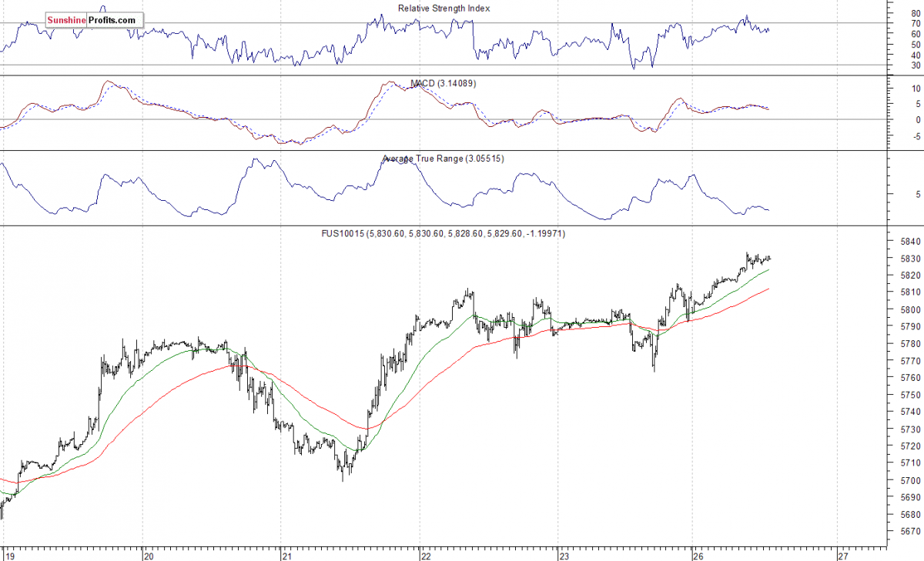Click date marker 27 on time axis
Image resolution: width=924 pixels, height=561 pixels.
(842, 555)
